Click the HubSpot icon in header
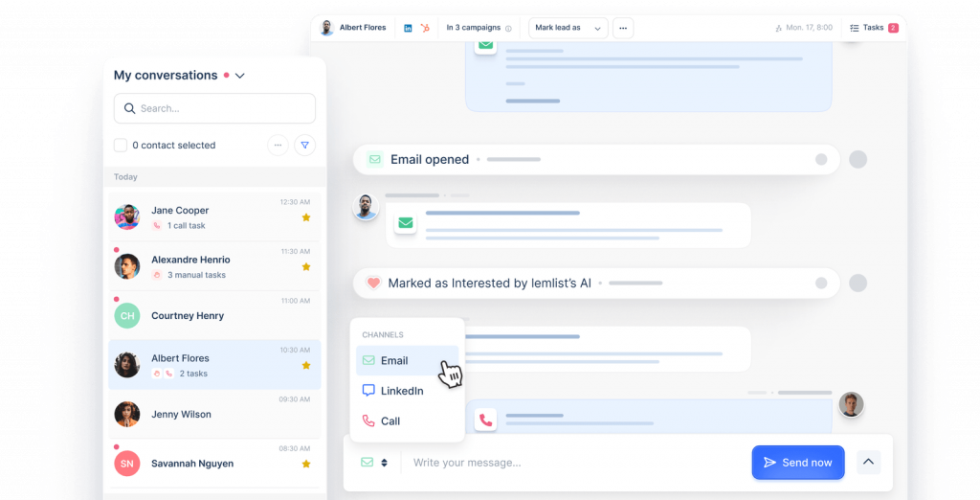 coord(425,28)
